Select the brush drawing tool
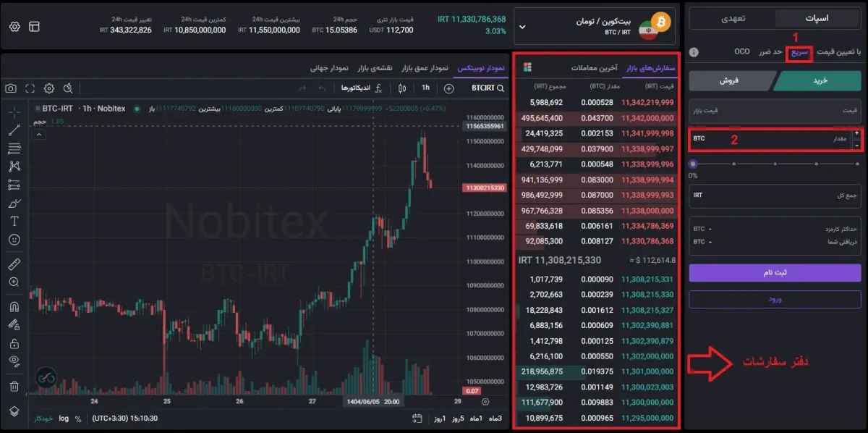 coord(14,203)
